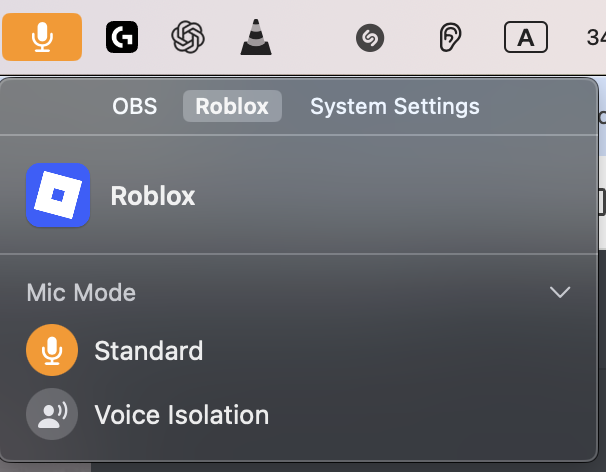606x472 pixels.
Task: Click the blue Roblox app icon
Action: pos(58,195)
